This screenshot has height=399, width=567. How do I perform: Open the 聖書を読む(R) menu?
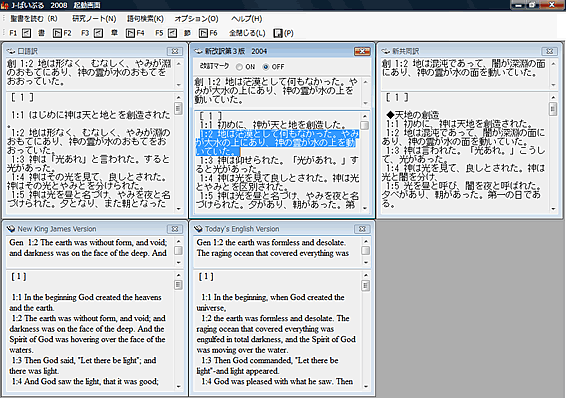[x=34, y=18]
